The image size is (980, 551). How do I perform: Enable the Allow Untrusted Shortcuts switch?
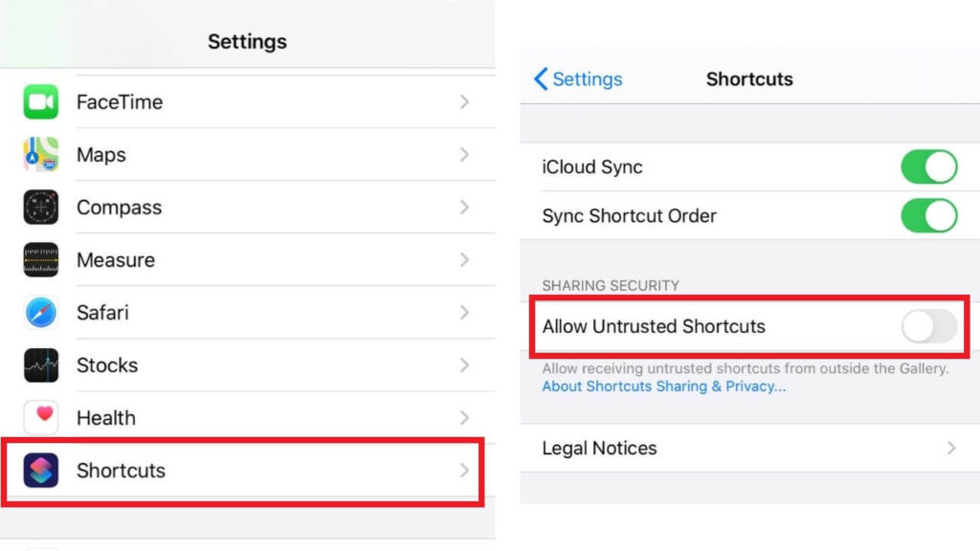928,326
